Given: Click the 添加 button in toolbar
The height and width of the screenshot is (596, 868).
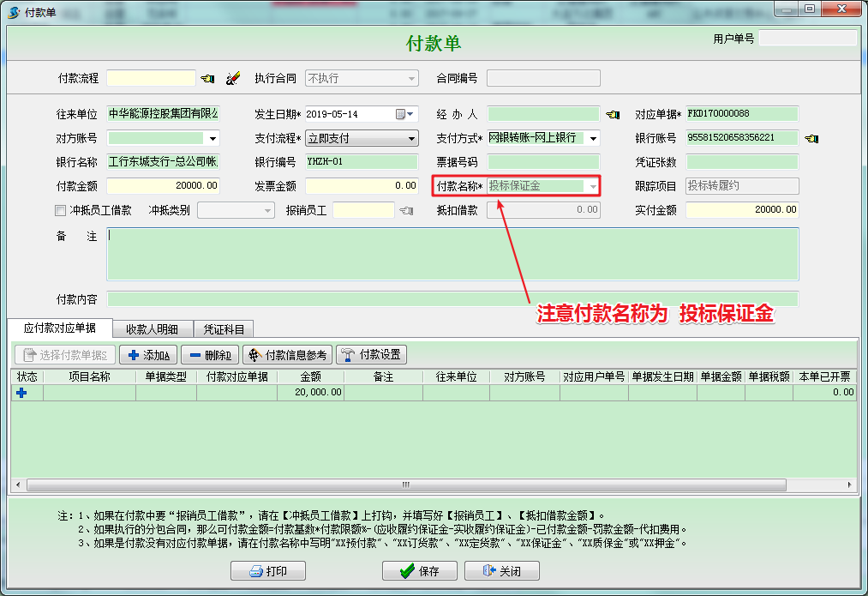Looking at the screenshot, I should [x=150, y=355].
